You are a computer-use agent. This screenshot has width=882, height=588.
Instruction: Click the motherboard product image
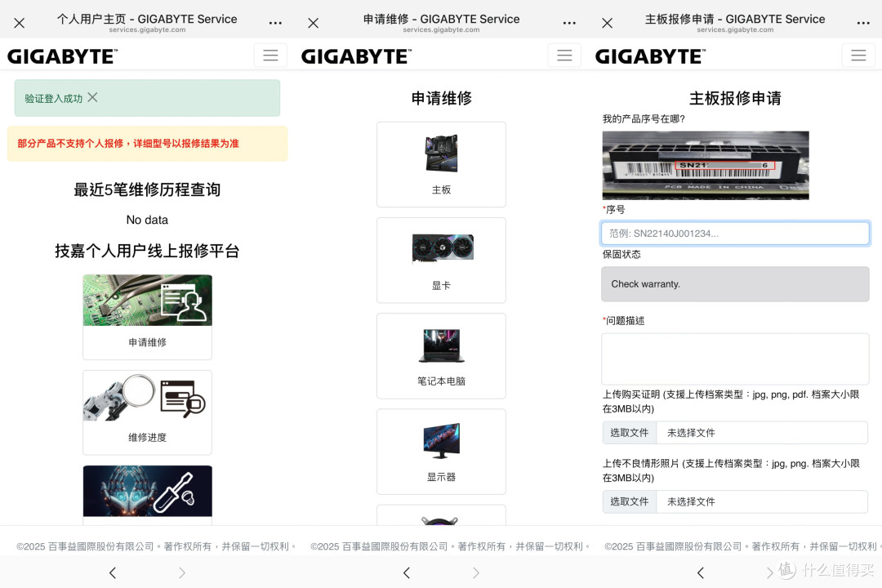click(442, 153)
